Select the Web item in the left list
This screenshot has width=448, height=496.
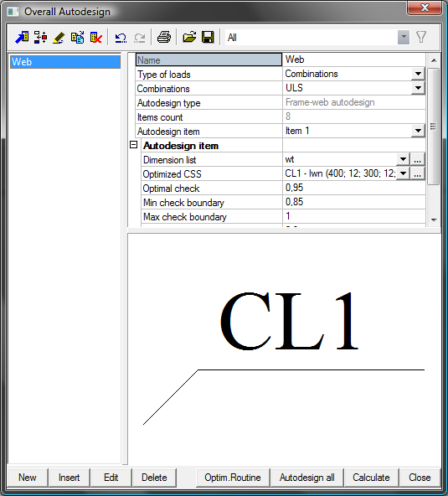pos(65,62)
